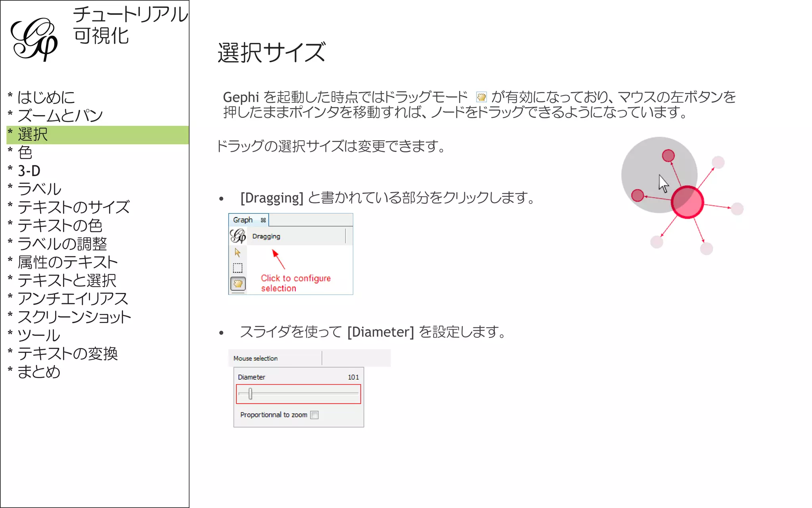The image size is (812, 508).
Task: Select the rectangle selection tool
Action: tap(237, 268)
